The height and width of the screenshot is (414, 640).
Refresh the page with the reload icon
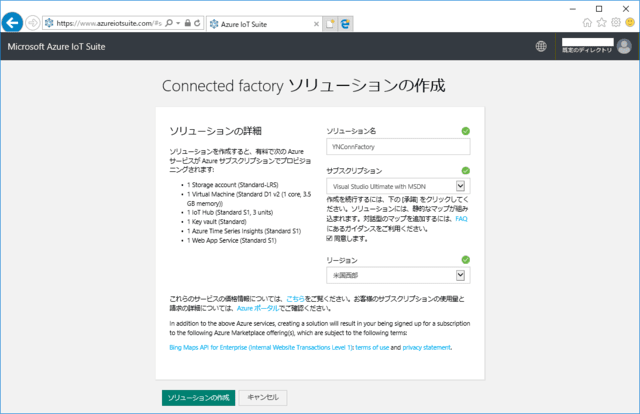(198, 23)
